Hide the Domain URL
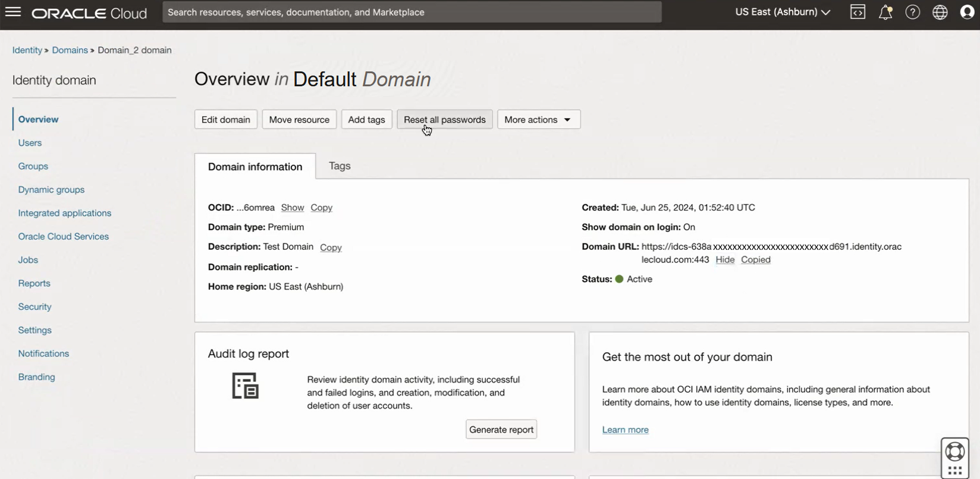 (x=725, y=259)
